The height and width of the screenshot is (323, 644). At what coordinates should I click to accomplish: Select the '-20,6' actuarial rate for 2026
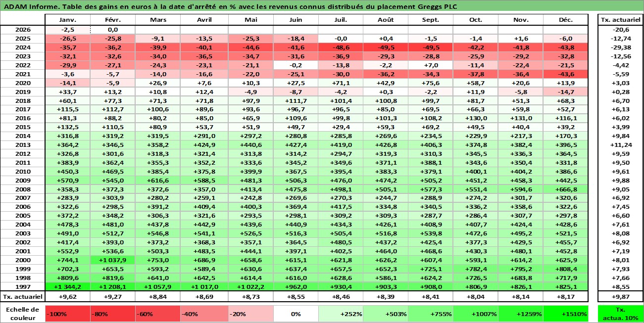coord(620,30)
